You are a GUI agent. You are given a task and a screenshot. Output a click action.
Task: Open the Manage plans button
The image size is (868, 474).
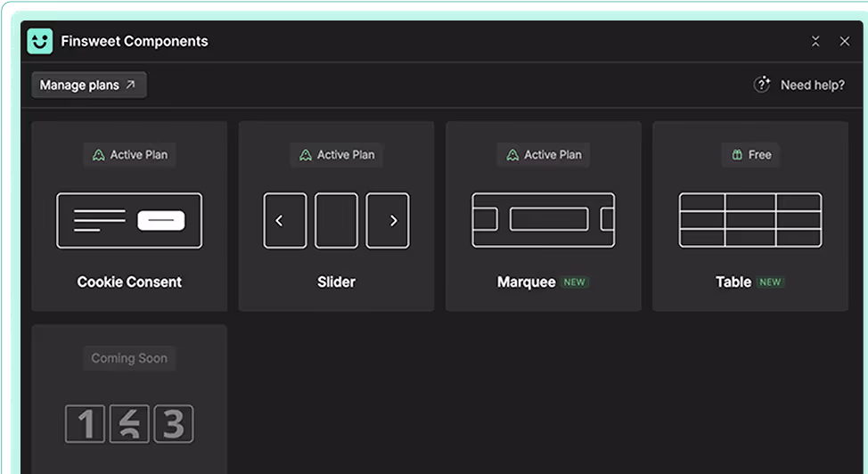tap(88, 86)
